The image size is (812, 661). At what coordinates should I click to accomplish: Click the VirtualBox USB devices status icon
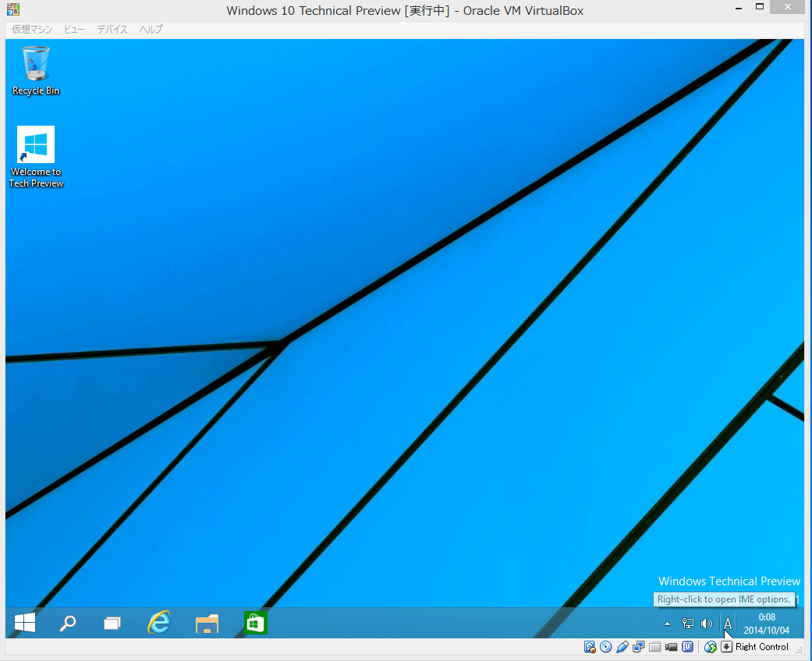pyautogui.click(x=622, y=646)
